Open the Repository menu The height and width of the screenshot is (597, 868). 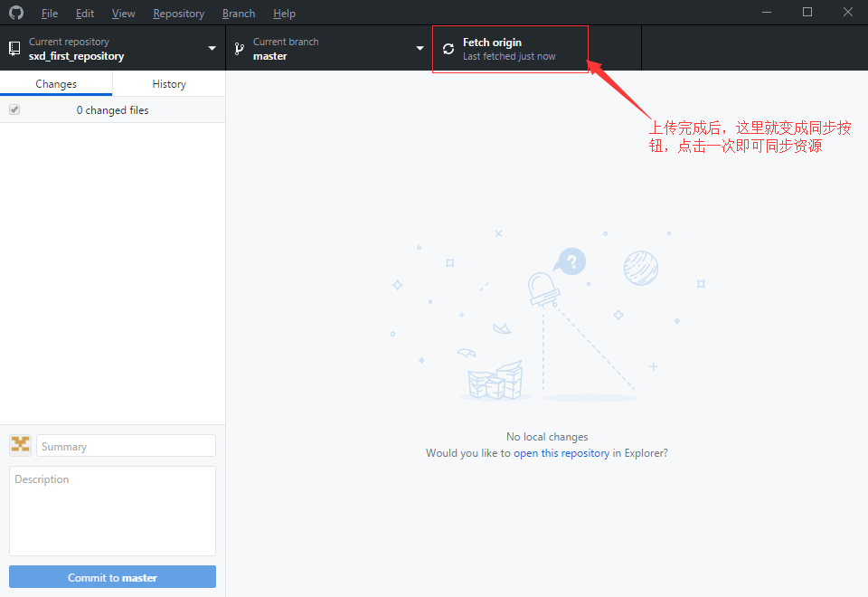(178, 14)
